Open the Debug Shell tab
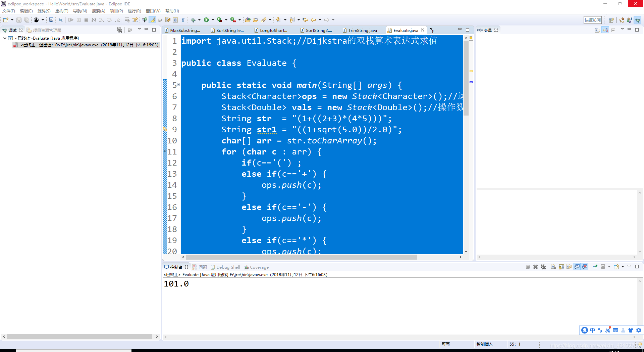The height and width of the screenshot is (352, 644). pyautogui.click(x=225, y=267)
